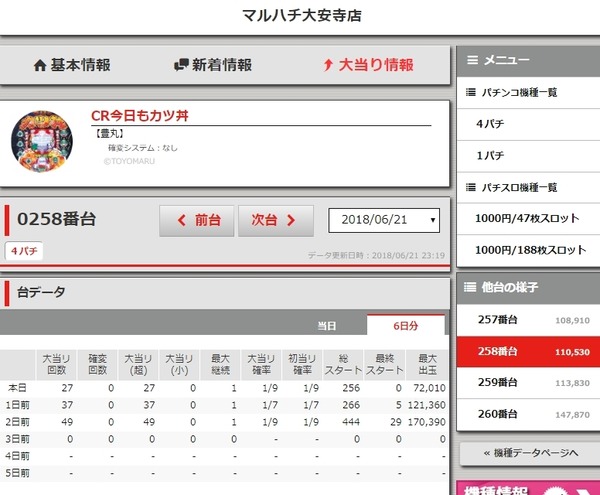Click the 5日前 row label
The image size is (600, 495).
pos(17,473)
